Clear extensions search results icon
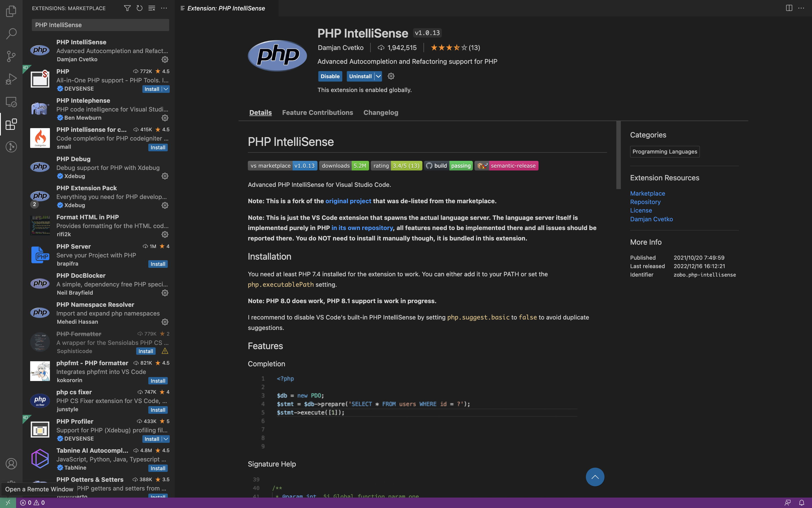This screenshot has height=508, width=812. pos(152,8)
